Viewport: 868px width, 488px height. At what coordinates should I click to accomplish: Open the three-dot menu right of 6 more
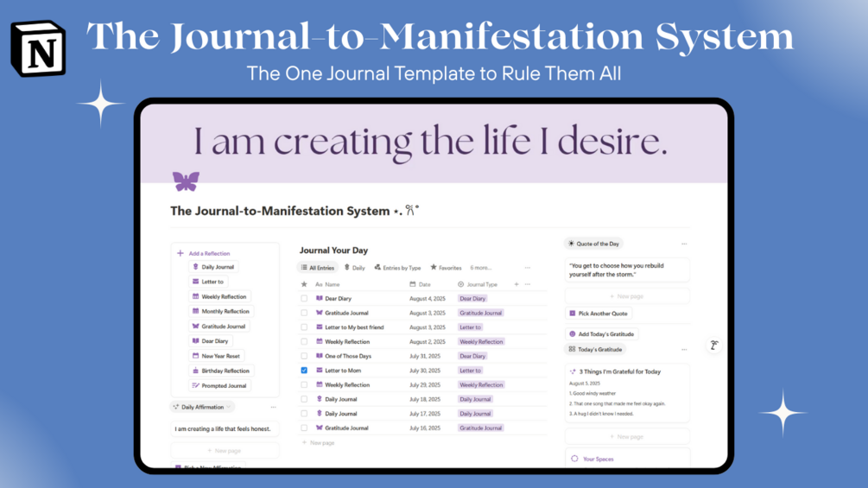pos(528,268)
